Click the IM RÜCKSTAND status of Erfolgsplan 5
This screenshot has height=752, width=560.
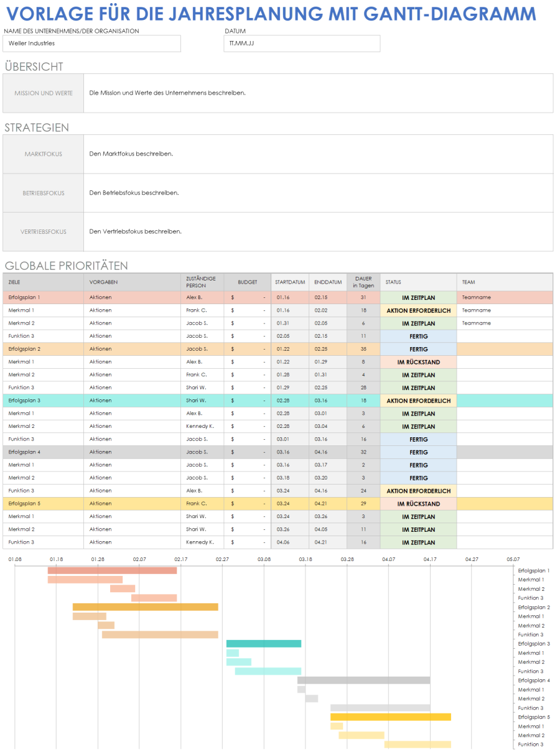click(x=418, y=504)
